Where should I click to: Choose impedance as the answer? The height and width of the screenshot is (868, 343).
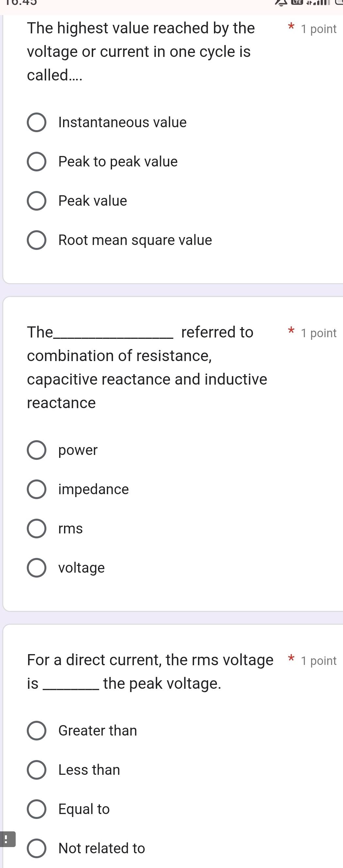pyautogui.click(x=36, y=489)
